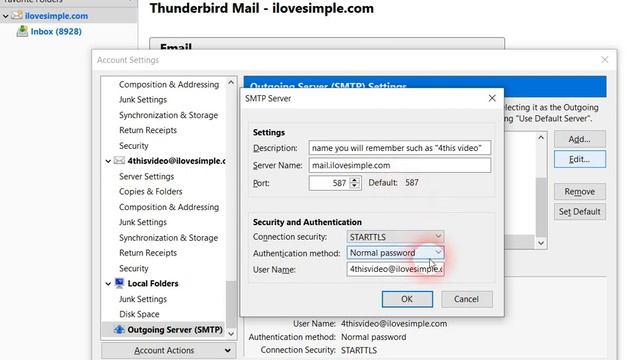Click the SMTP server list scrollbar thumb
640x360 pixels.
point(541,207)
